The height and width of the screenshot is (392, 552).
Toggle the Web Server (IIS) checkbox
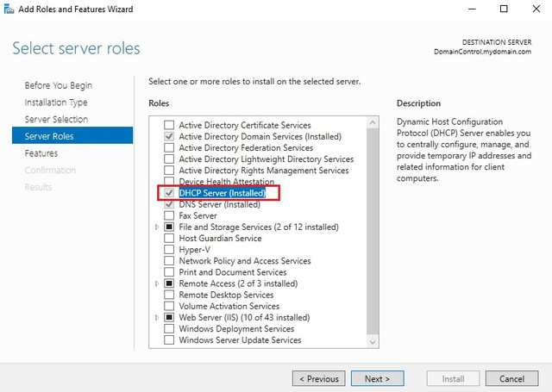click(169, 317)
